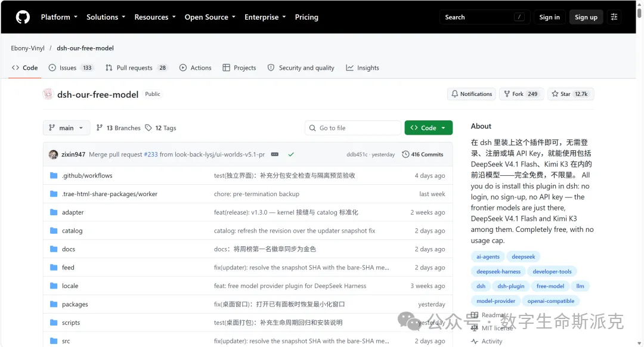The width and height of the screenshot is (644, 347).
Task: View the 13 Branches link
Action: point(118,128)
